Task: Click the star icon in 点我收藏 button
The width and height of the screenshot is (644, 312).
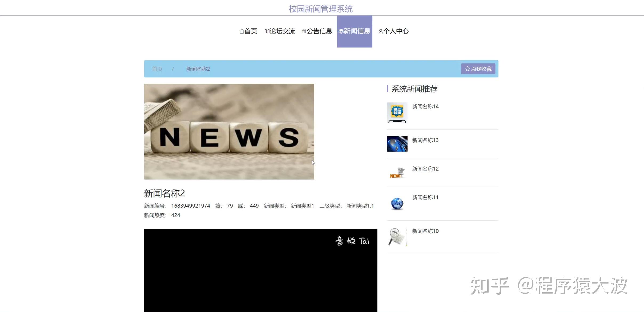Action: 467,69
